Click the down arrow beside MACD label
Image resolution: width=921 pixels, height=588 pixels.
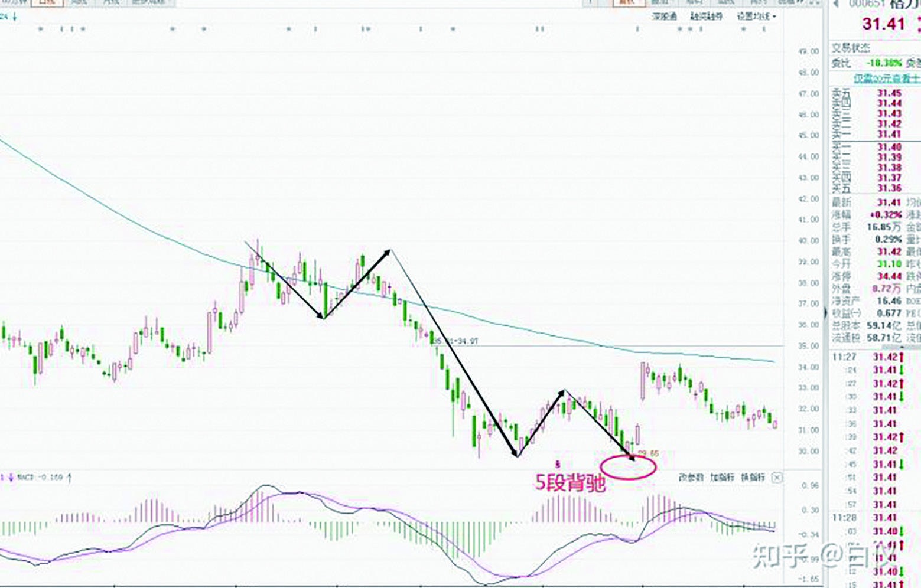[x=11, y=478]
